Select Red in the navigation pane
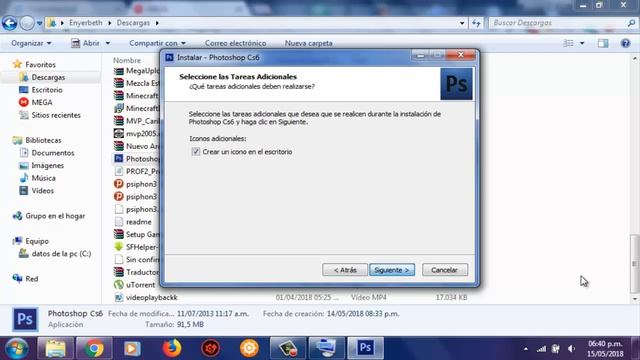This screenshot has width=640, height=360. [31, 279]
